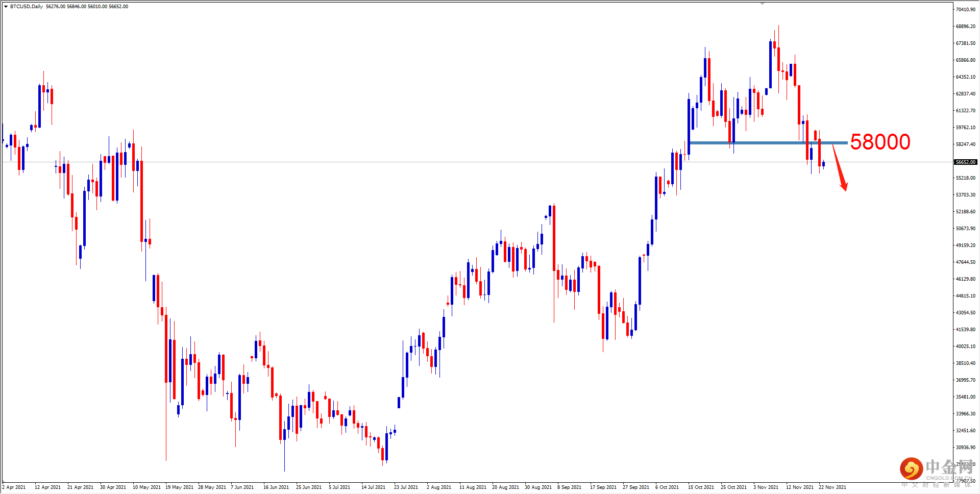Click price axis label 49159.20

click(x=966, y=245)
